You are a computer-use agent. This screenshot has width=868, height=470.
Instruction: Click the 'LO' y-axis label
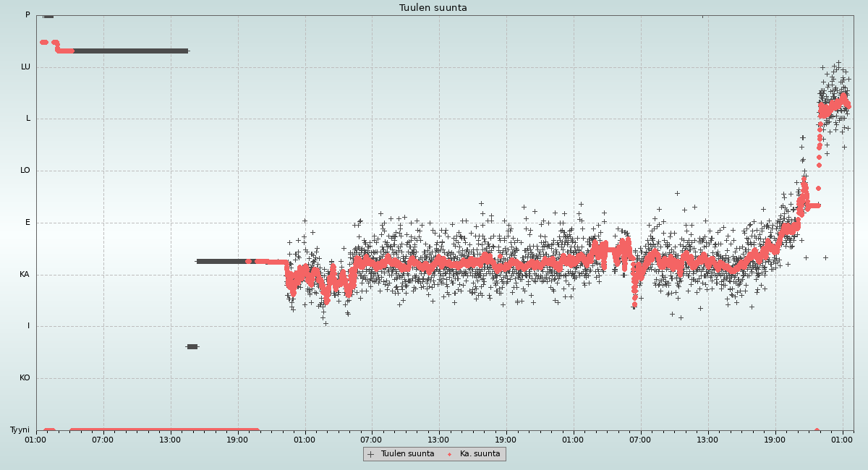coord(25,171)
